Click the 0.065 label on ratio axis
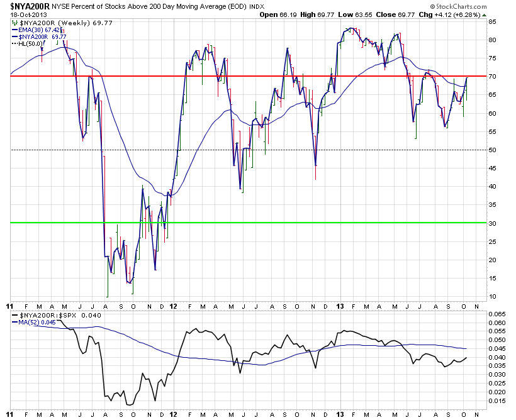 pos(496,314)
